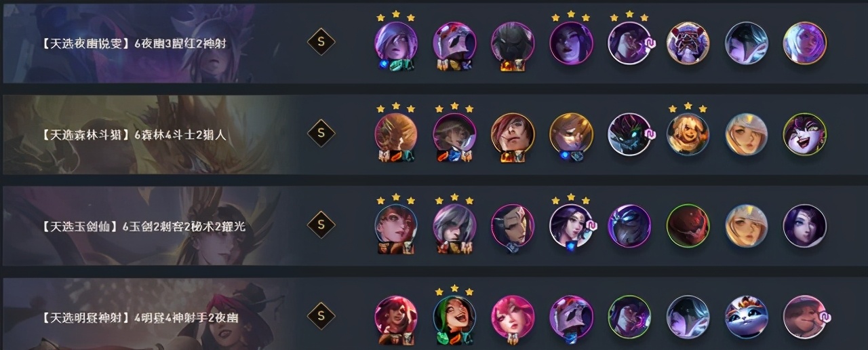
Task: Select the dark hooded third champion in 夜幽锐雯 row
Action: tap(513, 43)
